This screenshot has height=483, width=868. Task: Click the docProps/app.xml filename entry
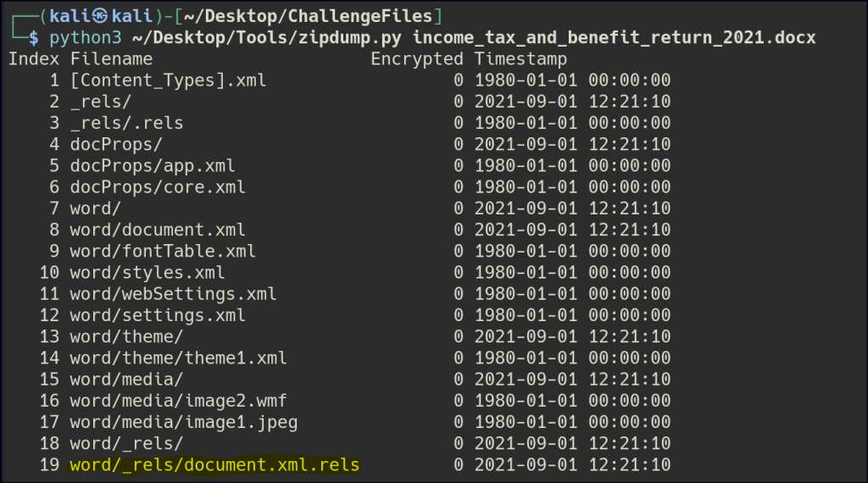[x=153, y=166]
